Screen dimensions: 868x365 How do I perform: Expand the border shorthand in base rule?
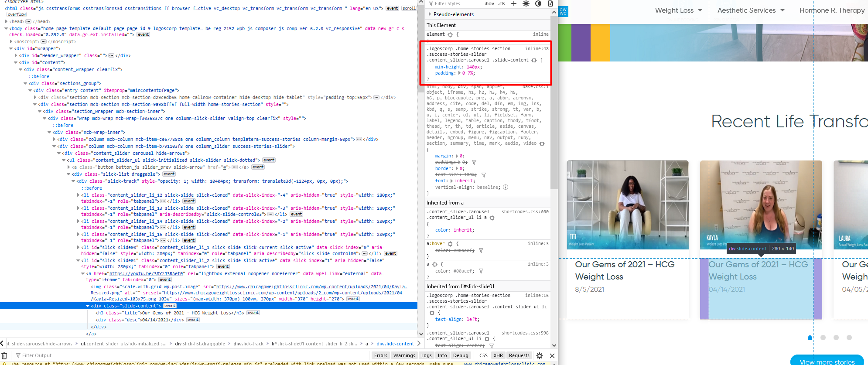coord(457,169)
